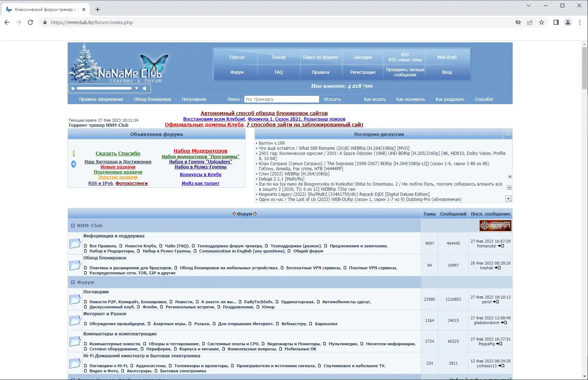Open the browser side panel

[x=556, y=22]
